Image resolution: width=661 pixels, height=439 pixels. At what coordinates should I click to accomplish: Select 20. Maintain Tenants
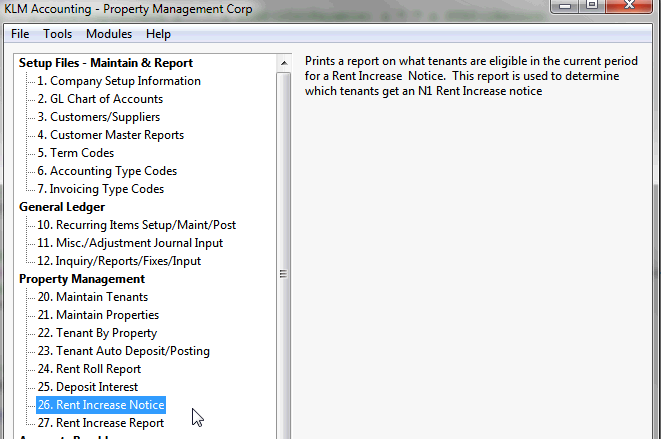pyautogui.click(x=92, y=297)
